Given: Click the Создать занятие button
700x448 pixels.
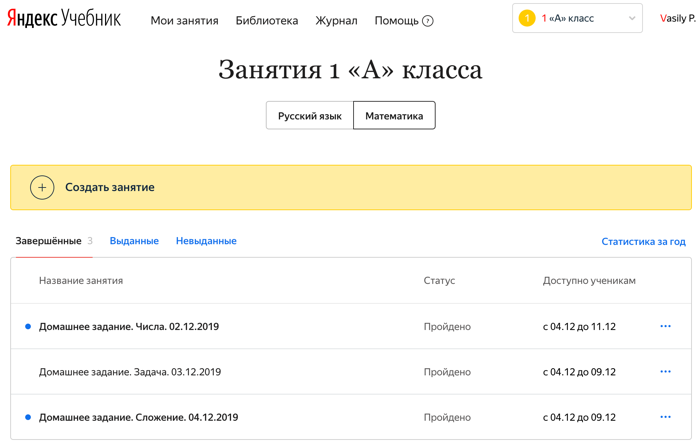Looking at the screenshot, I should [351, 187].
